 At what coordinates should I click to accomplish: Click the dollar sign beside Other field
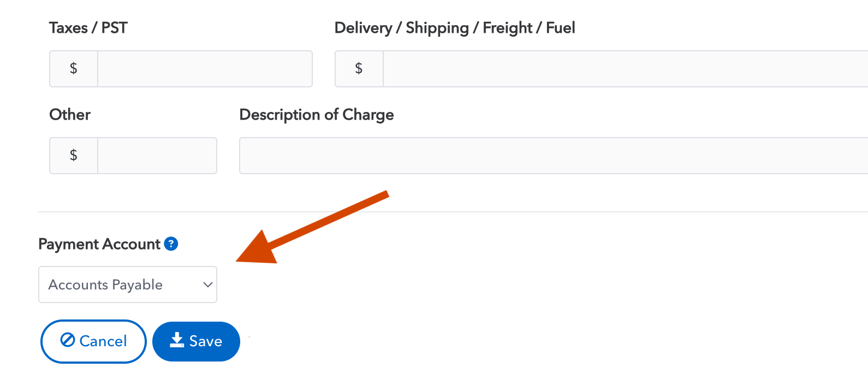pyautogui.click(x=74, y=156)
